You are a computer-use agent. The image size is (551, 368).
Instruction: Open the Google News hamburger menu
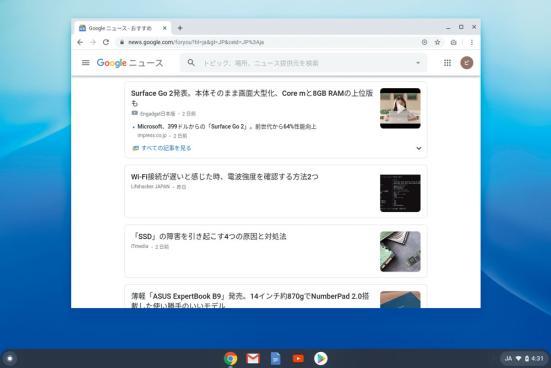coord(85,63)
